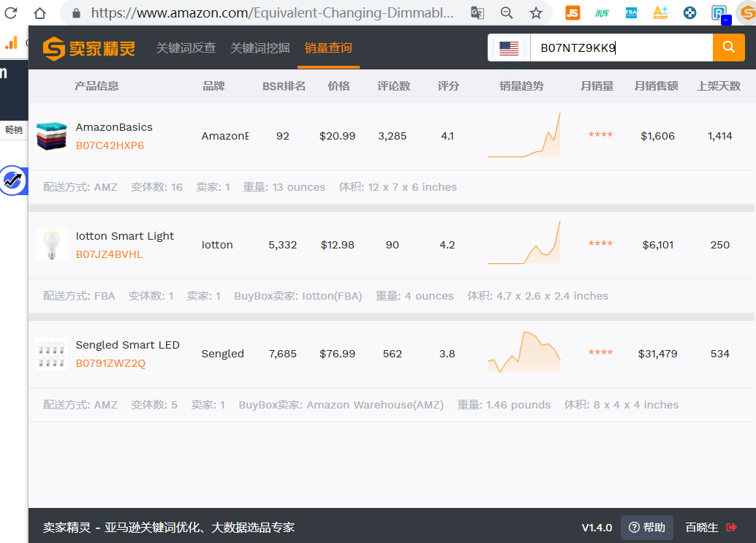756x543 pixels.
Task: Click the ASIN search input field
Action: [621, 48]
